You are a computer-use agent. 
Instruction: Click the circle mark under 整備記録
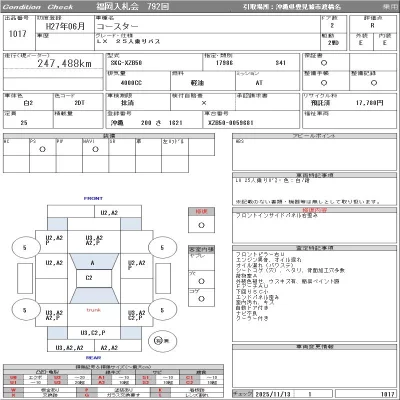coord(374,83)
